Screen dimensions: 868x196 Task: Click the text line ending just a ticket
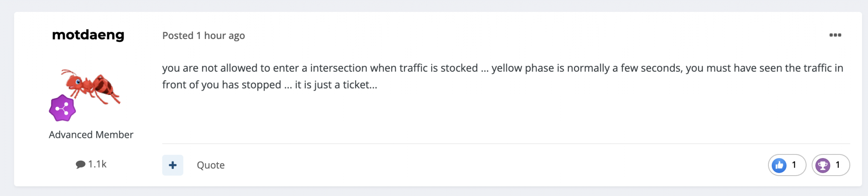click(x=270, y=85)
